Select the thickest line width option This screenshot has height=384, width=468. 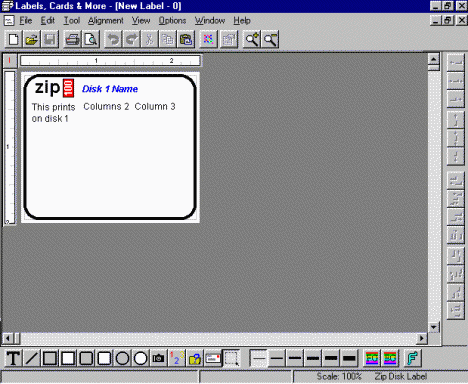[x=349, y=359]
